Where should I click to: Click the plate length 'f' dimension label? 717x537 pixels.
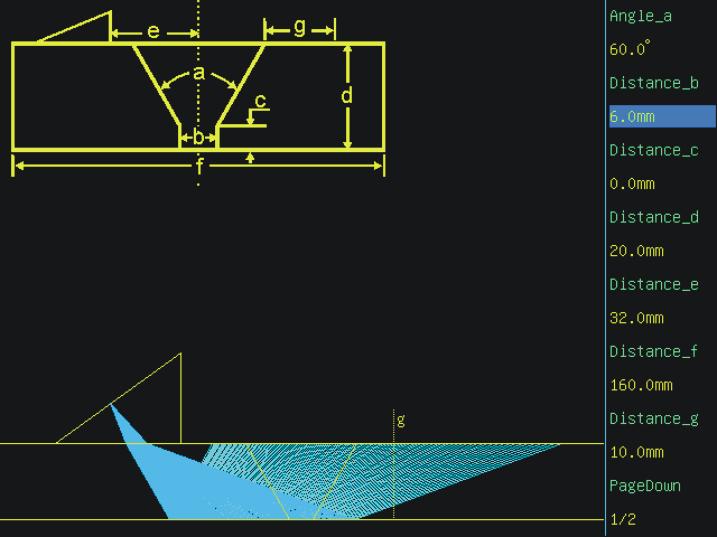[199, 166]
